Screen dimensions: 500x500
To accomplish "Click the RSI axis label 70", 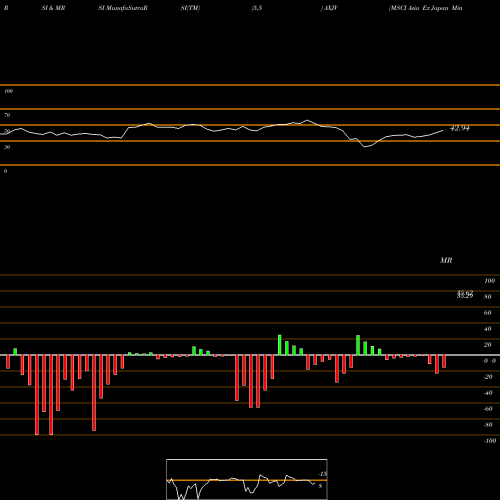I will pos(7,115).
